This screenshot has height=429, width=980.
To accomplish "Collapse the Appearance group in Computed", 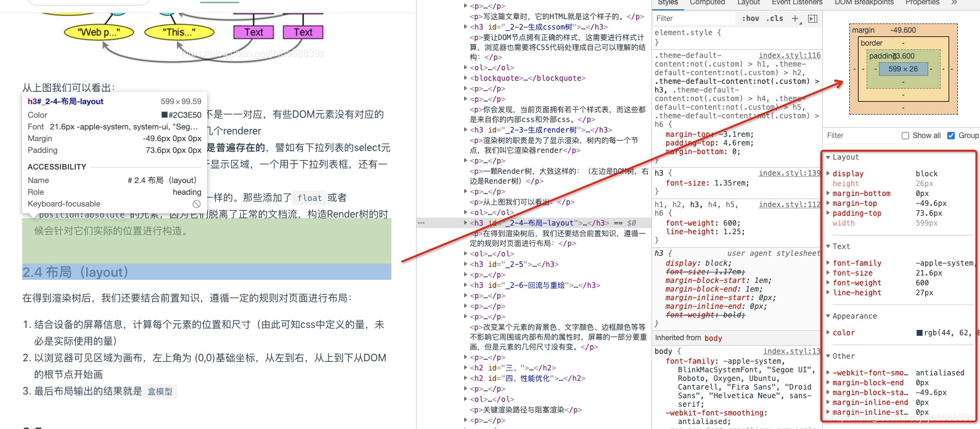I will tap(828, 316).
